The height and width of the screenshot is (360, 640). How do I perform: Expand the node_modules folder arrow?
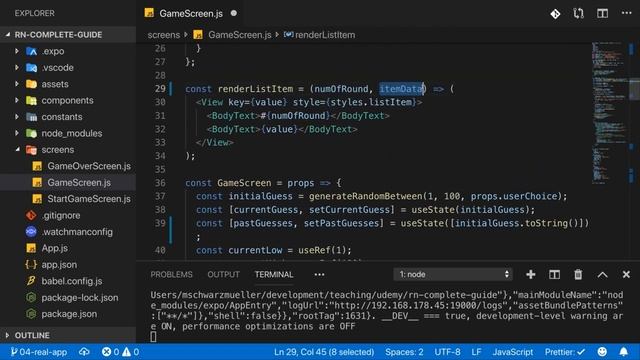coord(17,133)
